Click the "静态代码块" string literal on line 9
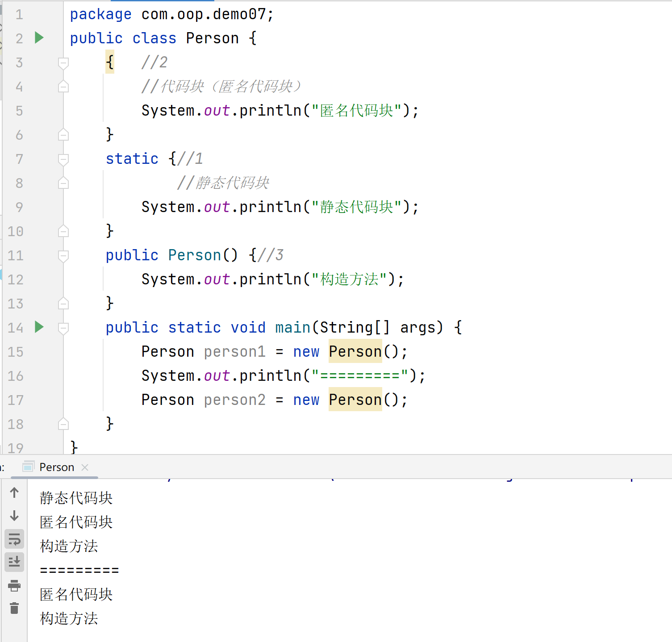Screen dimensions: 672x642 tap(356, 207)
